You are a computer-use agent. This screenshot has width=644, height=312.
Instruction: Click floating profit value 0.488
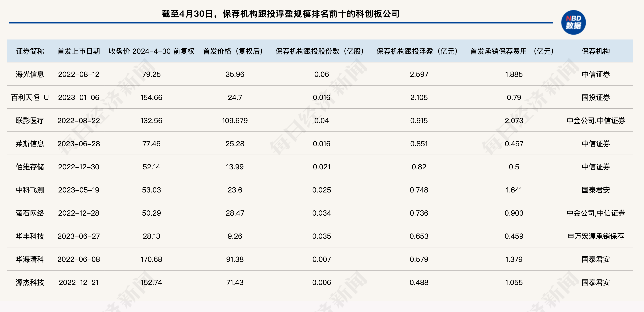click(419, 282)
